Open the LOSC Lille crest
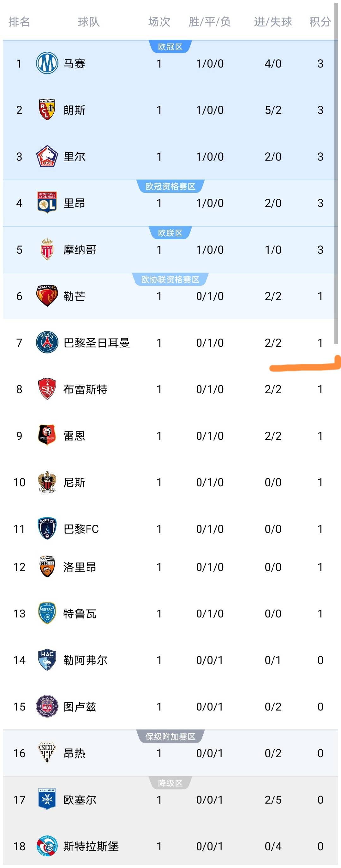The width and height of the screenshot is (341, 868). pos(47,156)
